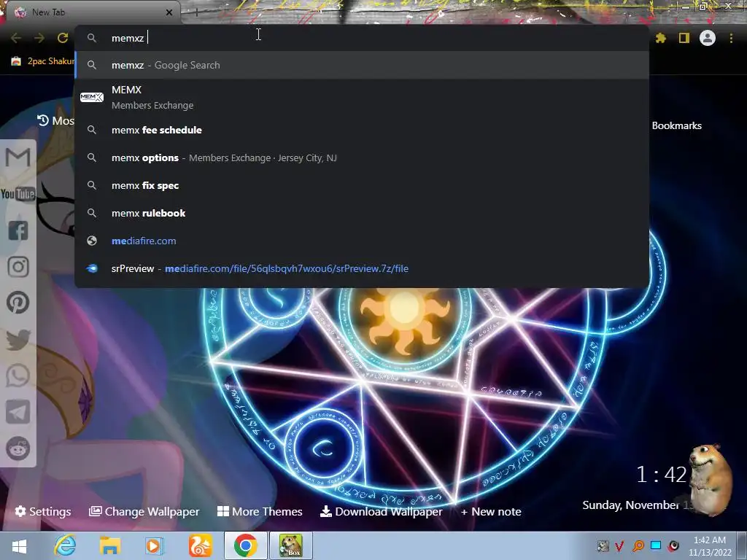The image size is (747, 560).
Task: Open WhatsApp from the sidebar
Action: pos(18,376)
